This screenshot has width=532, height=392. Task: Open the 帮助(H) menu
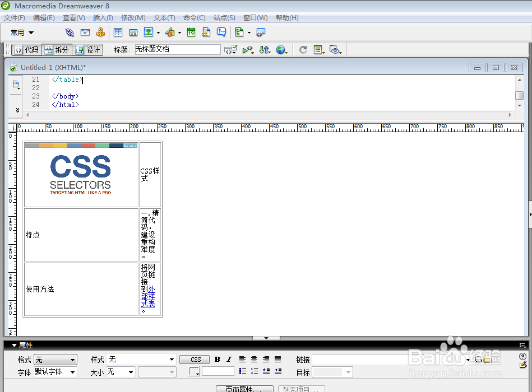tap(287, 18)
